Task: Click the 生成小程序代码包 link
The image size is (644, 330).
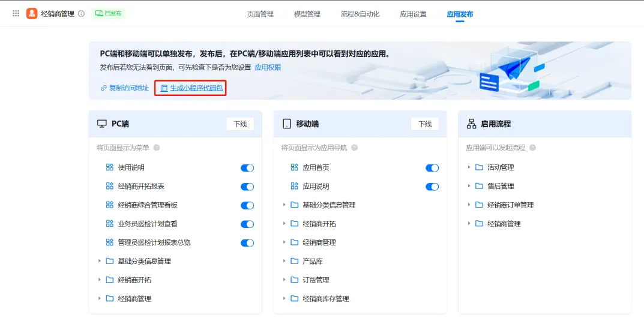Action: [196, 88]
